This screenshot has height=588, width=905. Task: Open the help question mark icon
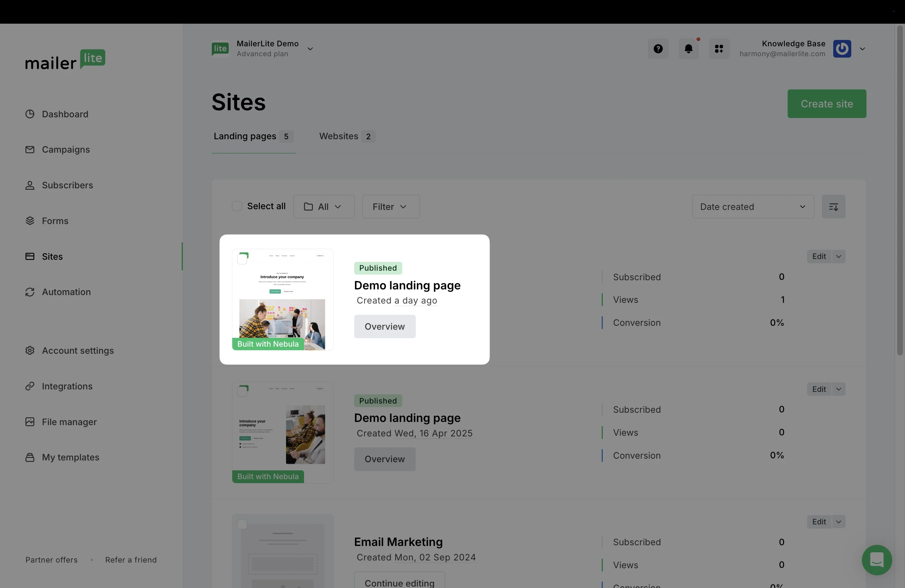click(x=658, y=49)
